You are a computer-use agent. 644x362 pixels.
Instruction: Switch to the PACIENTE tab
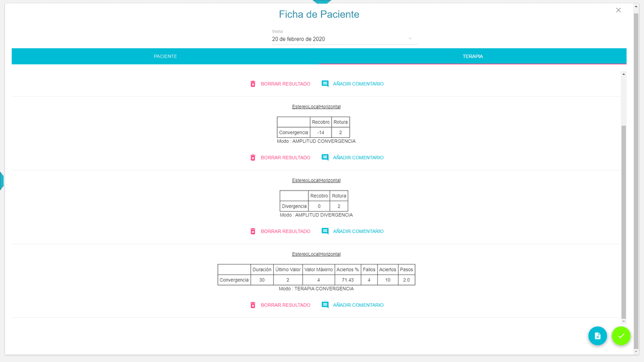click(x=166, y=56)
